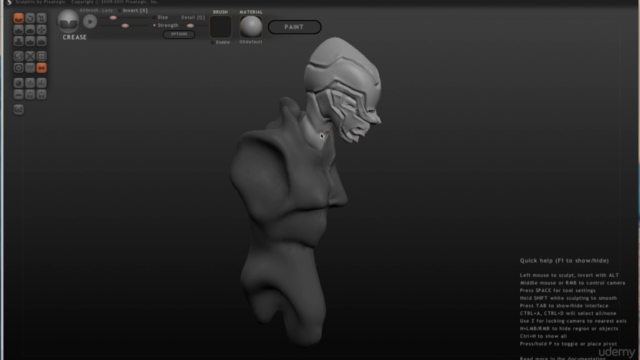The image size is (640, 360).
Task: Select the Flatten brush tool
Action: coord(30,29)
